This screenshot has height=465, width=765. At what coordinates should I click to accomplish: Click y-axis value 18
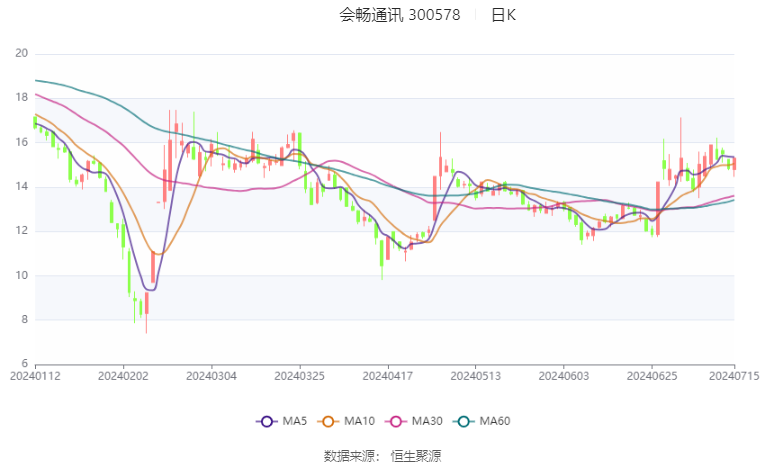tap(21, 98)
